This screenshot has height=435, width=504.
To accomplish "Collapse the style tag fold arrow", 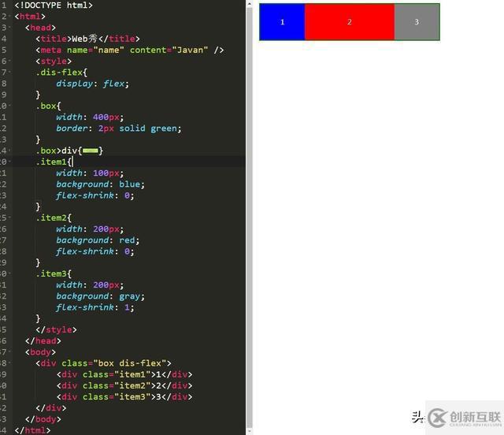I will click(9, 61).
